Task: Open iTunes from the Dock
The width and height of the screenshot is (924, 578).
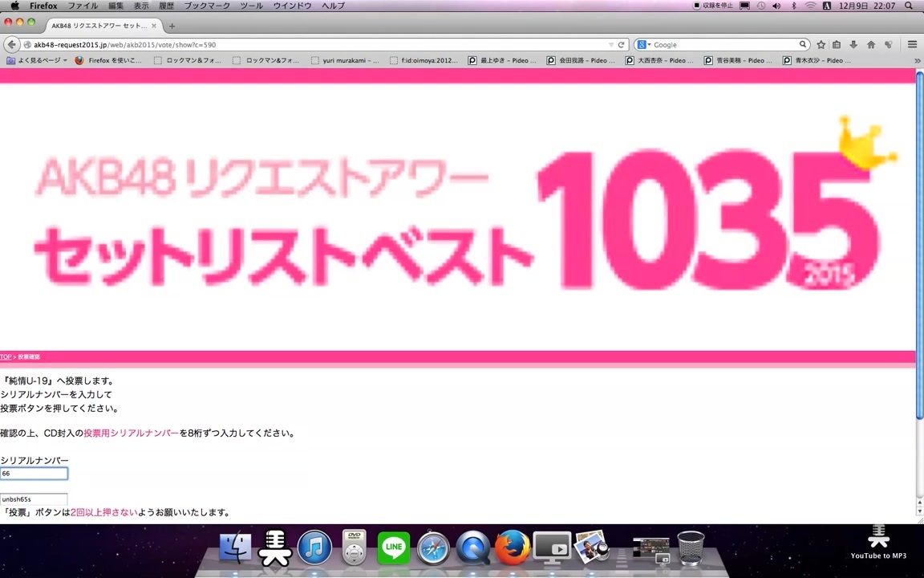Action: [314, 547]
